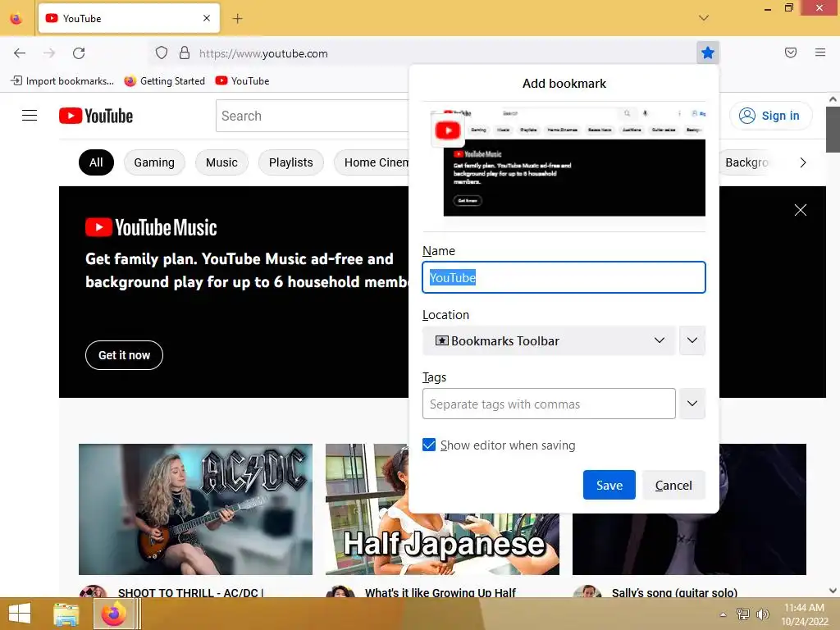Image resolution: width=840 pixels, height=630 pixels.
Task: Open YouTube bookmark in bookmarks toolbar
Action: tap(243, 81)
